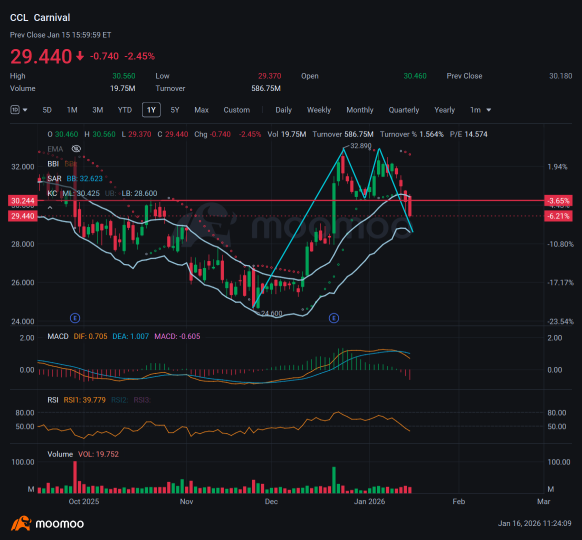Viewport: 582px width, 540px height.
Task: Click the -3.65% percent axis tag
Action: click(x=558, y=201)
